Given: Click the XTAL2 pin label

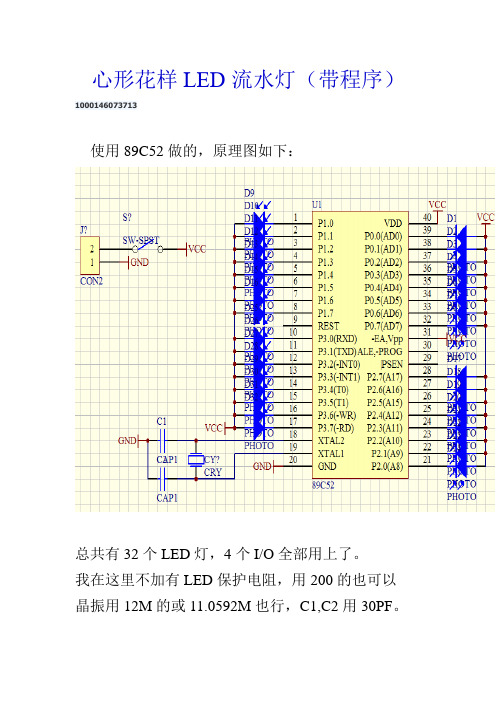Looking at the screenshot, I should pos(331,441).
